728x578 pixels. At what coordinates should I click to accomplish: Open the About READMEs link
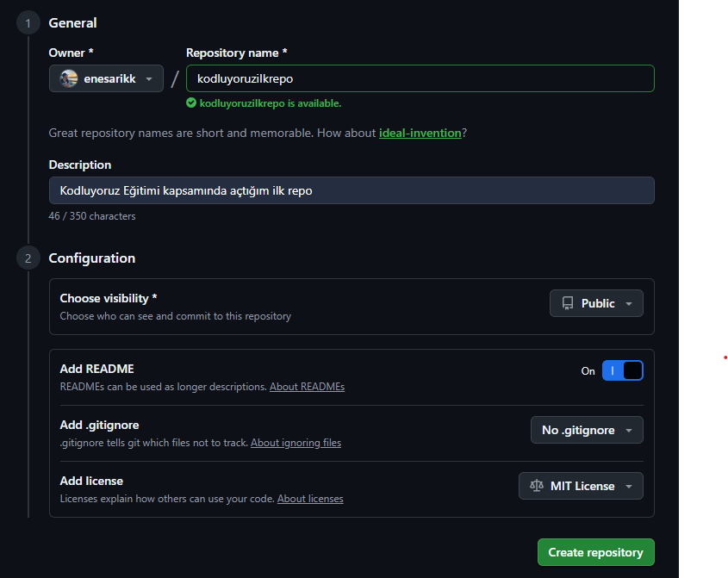[307, 387]
